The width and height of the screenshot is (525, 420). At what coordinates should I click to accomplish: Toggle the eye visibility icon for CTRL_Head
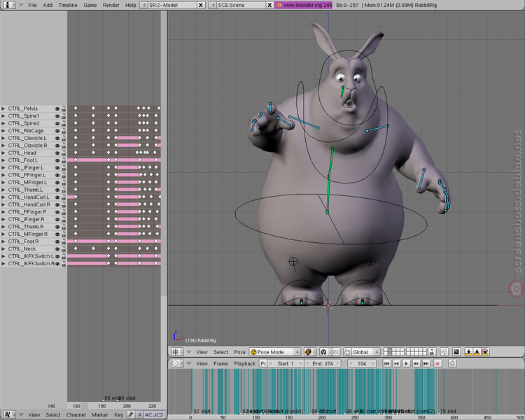(x=57, y=153)
